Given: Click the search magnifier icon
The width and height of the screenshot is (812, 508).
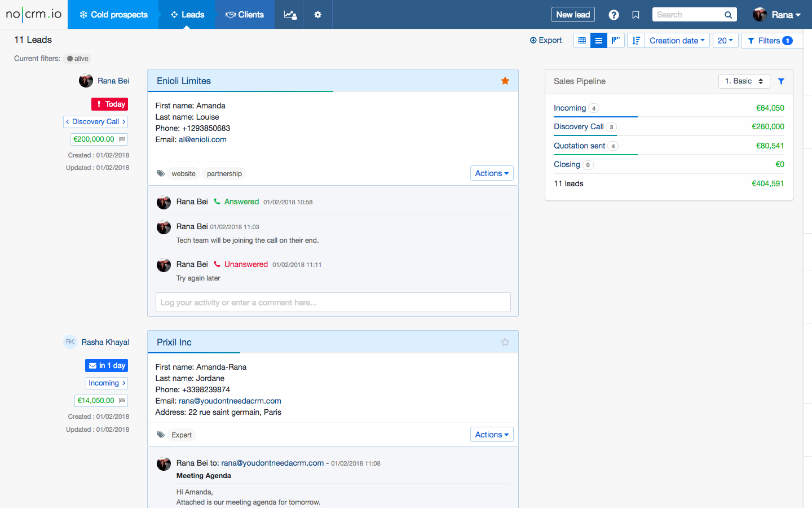Looking at the screenshot, I should (x=729, y=15).
